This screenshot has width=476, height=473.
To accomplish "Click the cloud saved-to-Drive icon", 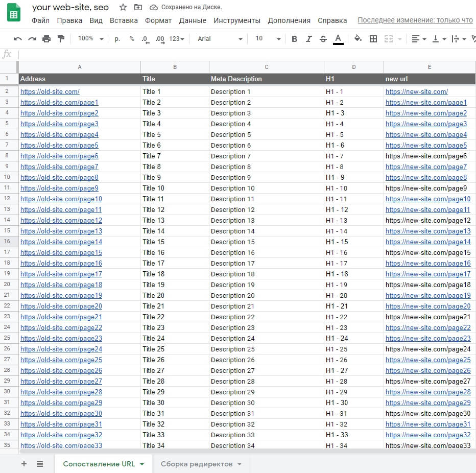I will pyautogui.click(x=154, y=7).
